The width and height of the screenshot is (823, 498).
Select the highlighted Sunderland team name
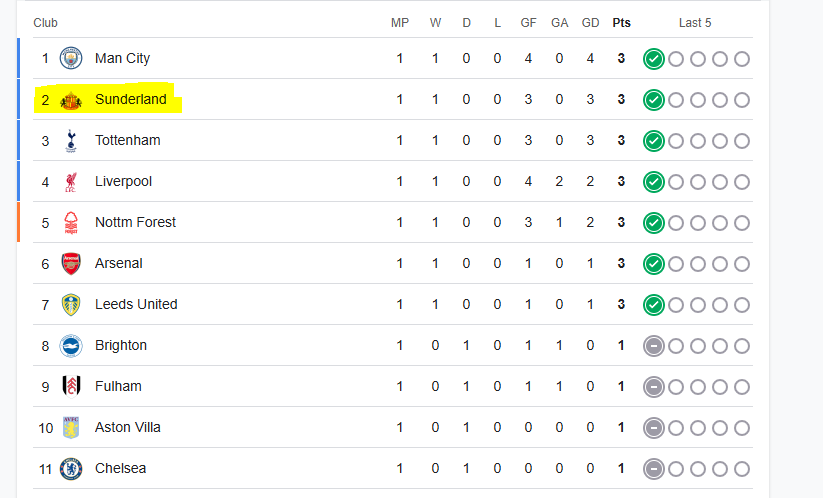pyautogui.click(x=131, y=99)
